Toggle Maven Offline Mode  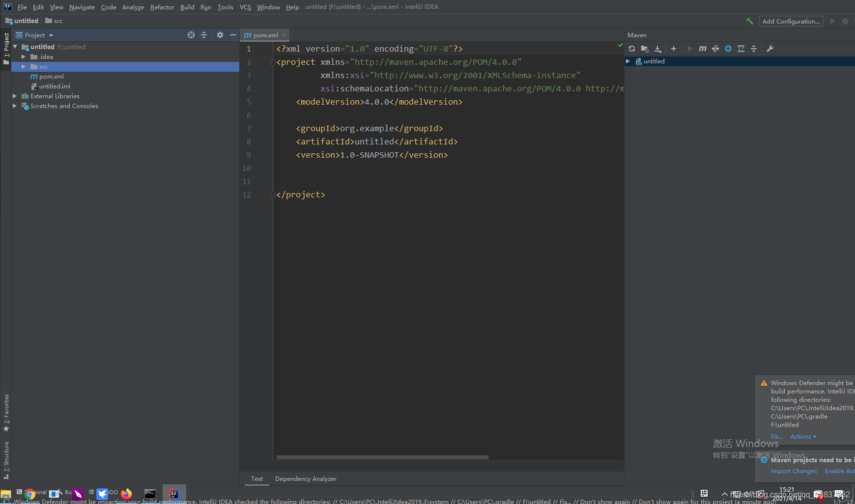[x=715, y=49]
